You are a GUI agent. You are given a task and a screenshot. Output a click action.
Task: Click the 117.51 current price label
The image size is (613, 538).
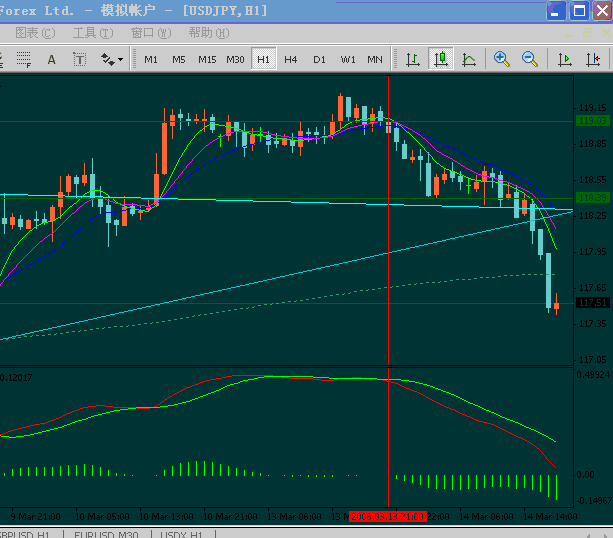(x=593, y=302)
